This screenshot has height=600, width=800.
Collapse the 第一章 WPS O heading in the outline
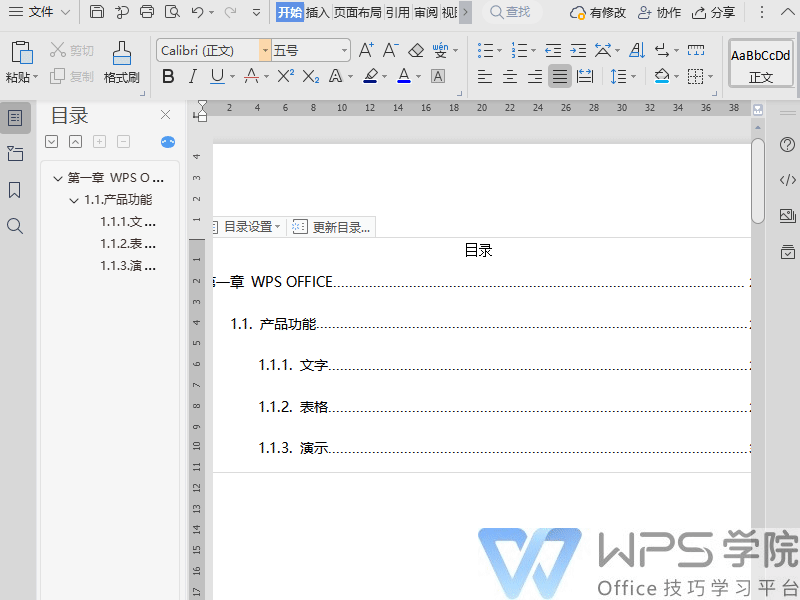(57, 177)
